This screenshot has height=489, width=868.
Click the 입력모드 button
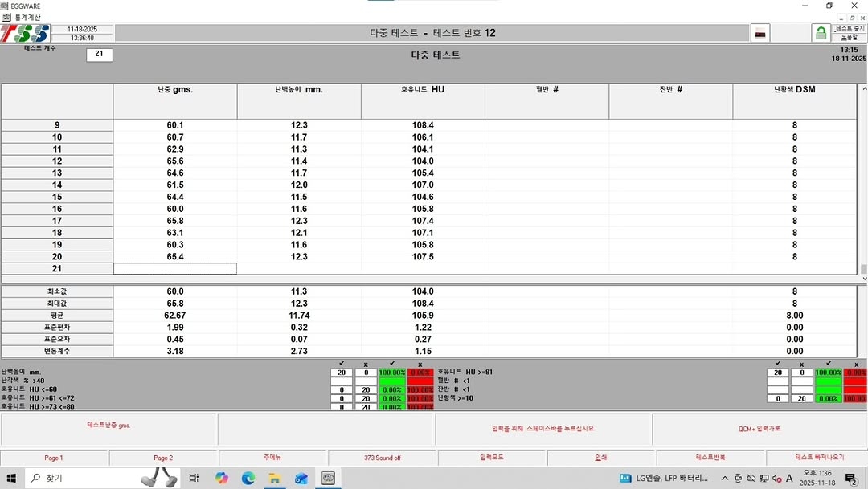point(492,458)
